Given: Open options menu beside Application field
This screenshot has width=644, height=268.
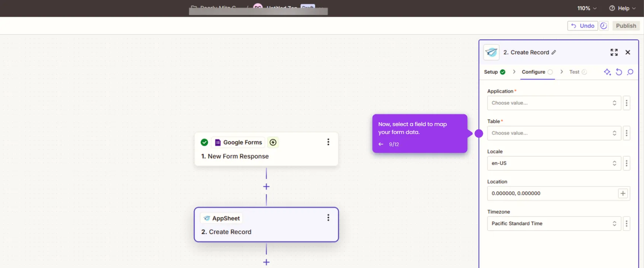Looking at the screenshot, I should click(x=627, y=103).
